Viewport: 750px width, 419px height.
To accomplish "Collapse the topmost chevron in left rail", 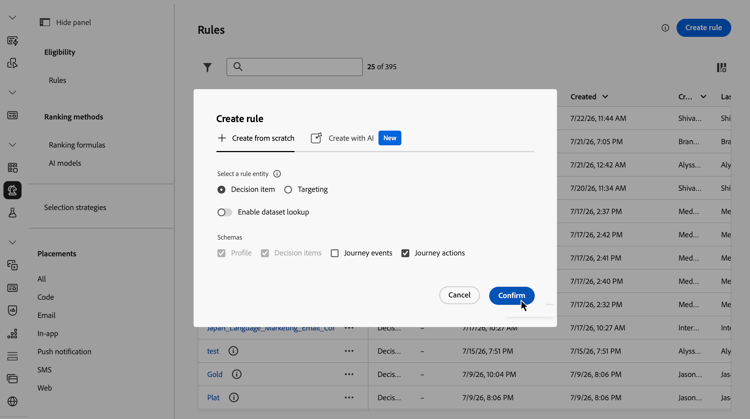I will tap(12, 18).
